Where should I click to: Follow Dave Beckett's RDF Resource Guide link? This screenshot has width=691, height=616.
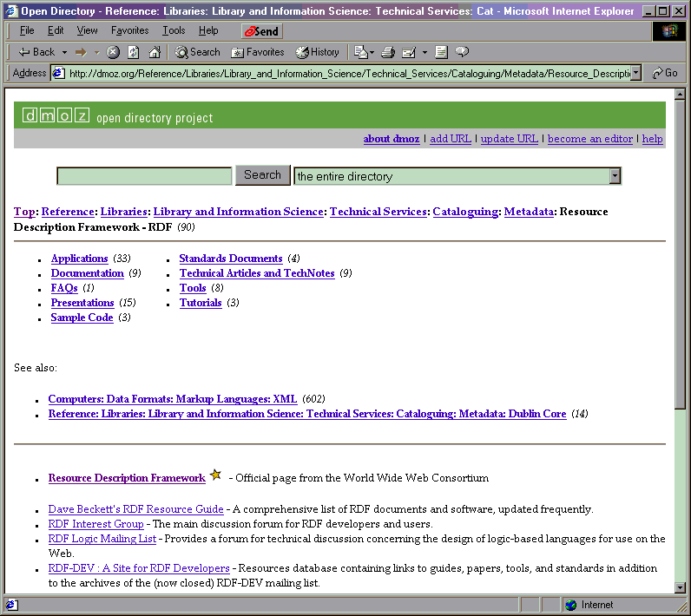[135, 509]
